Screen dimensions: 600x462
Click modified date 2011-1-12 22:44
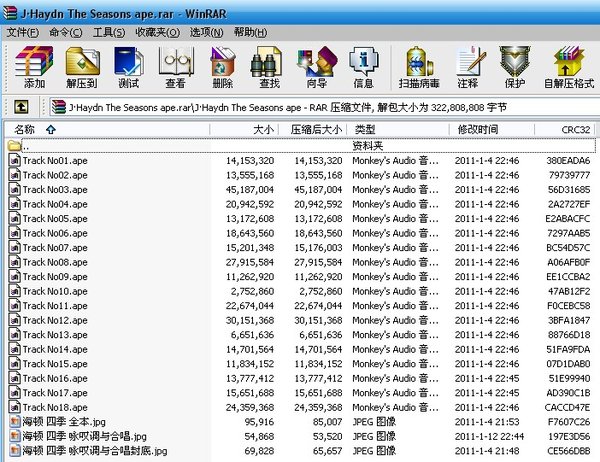489,436
